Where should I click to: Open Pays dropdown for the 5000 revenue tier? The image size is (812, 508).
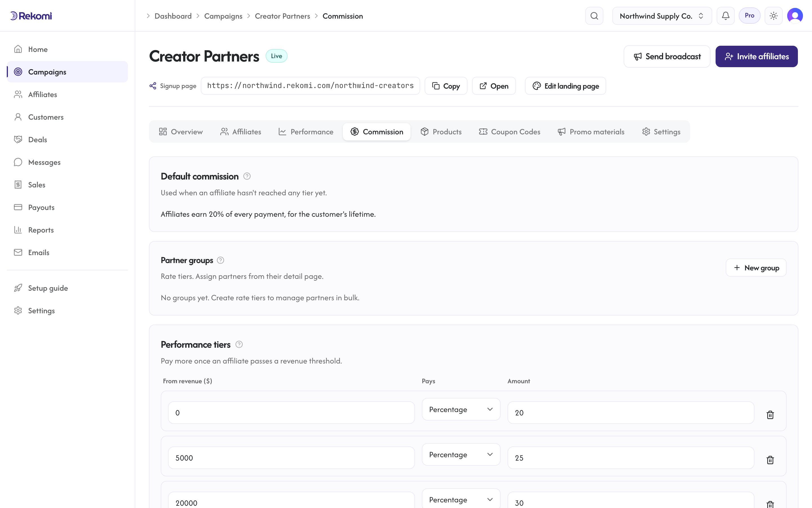point(461,454)
